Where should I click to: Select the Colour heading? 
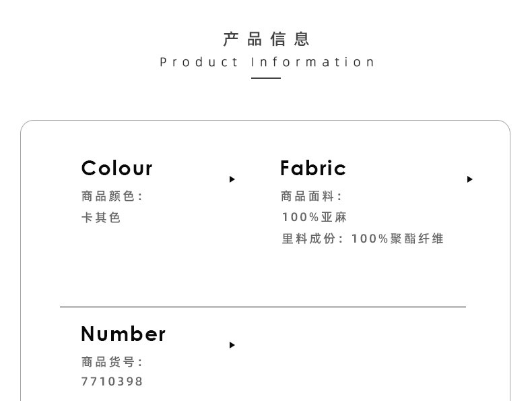coord(117,168)
